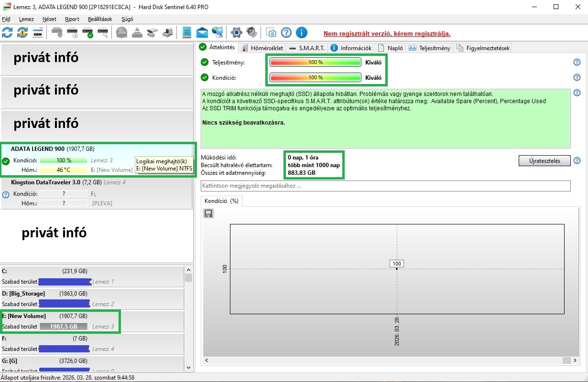Click the save floppy icon above chart
Screen dimensions: 588x382
(208, 213)
